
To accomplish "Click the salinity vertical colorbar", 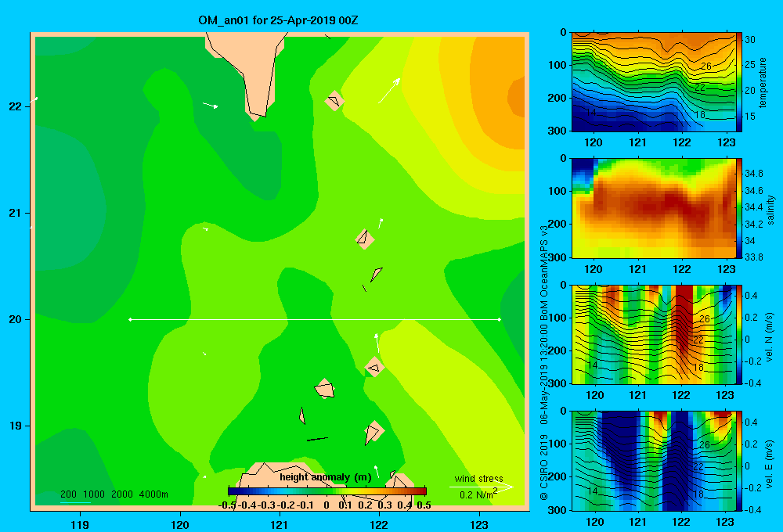I will 739,208.
